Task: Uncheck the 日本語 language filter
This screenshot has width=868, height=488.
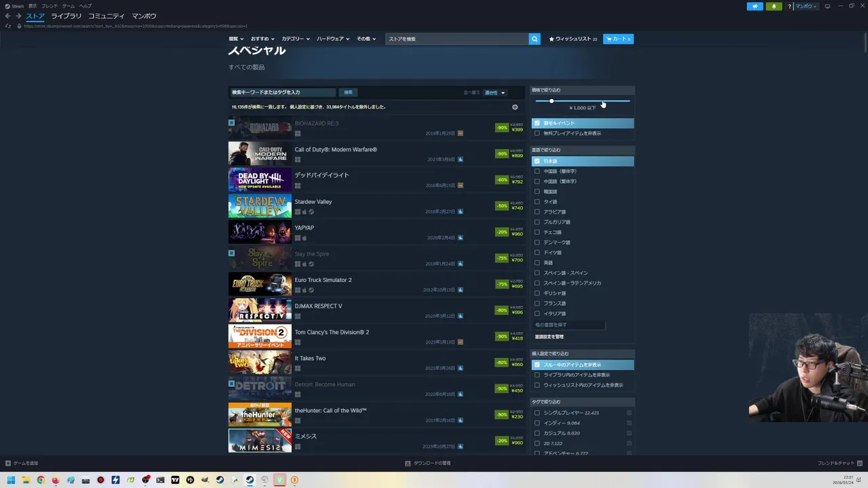Action: coord(537,161)
